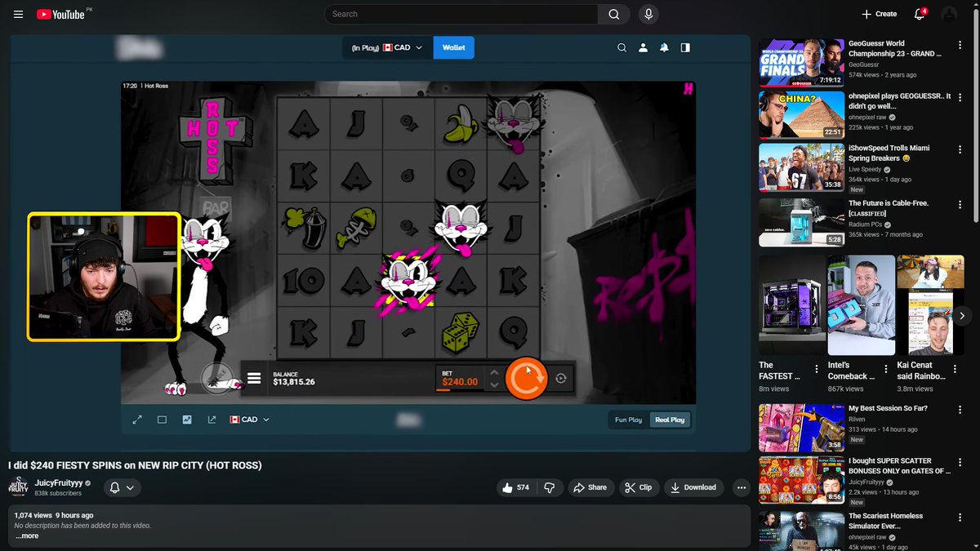Toggle the casino side panel icon
This screenshot has width=980, height=551.
(x=685, y=47)
